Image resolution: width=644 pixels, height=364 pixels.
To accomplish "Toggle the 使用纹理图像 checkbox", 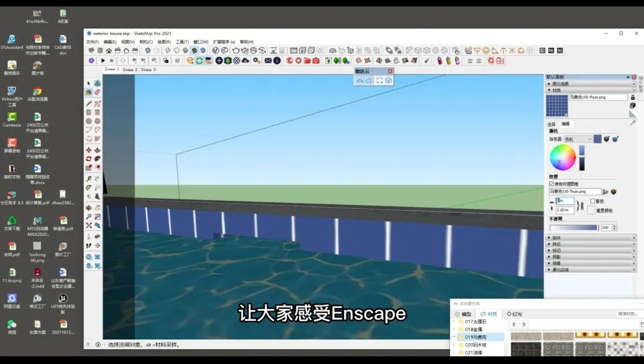I will tap(552, 184).
